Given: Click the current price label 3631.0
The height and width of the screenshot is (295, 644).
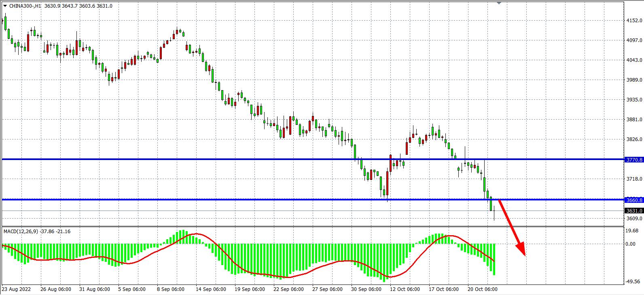Looking at the screenshot, I should [x=633, y=211].
